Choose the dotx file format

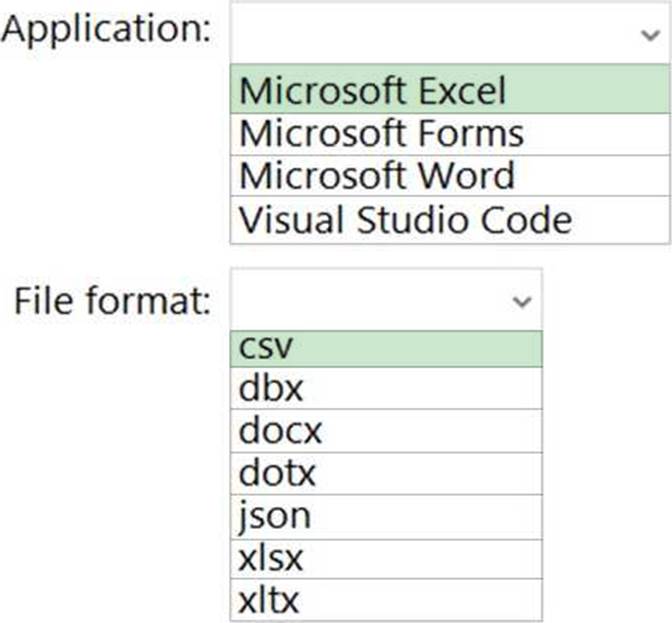coord(386,472)
